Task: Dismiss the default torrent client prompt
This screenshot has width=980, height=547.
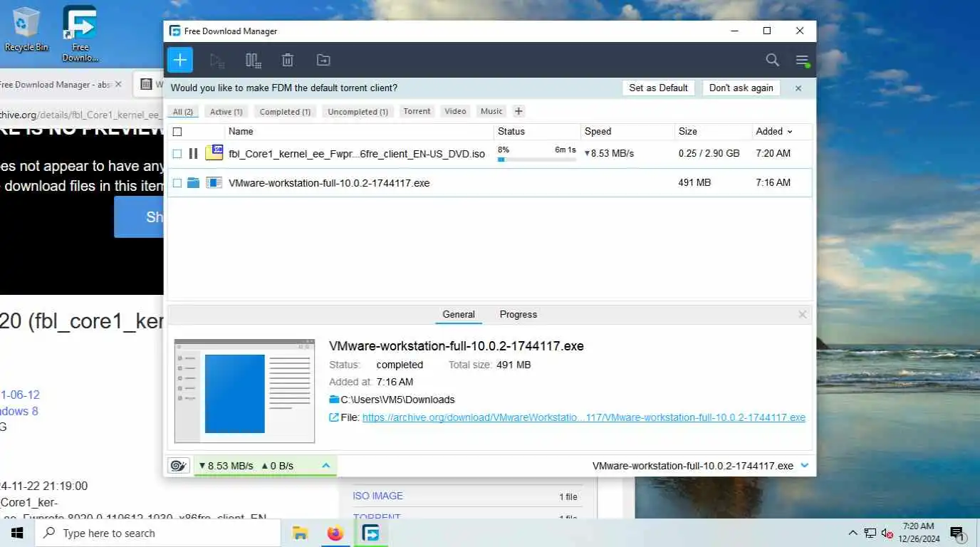Action: [798, 88]
